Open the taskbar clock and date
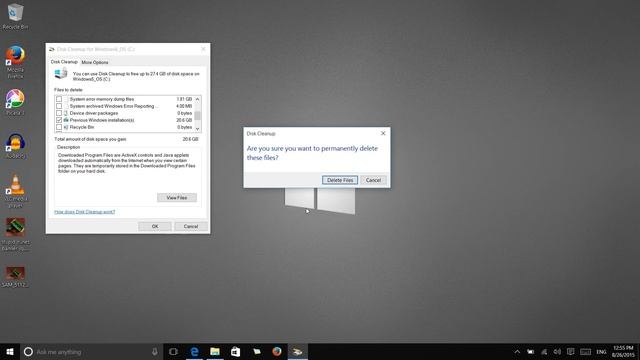Screen dimensions: 640x360 [x=623, y=351]
